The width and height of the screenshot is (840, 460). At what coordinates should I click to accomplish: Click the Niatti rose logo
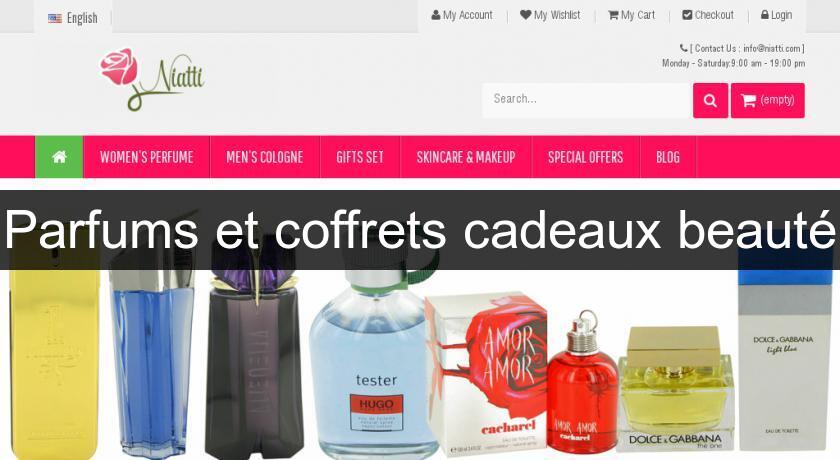point(153,79)
